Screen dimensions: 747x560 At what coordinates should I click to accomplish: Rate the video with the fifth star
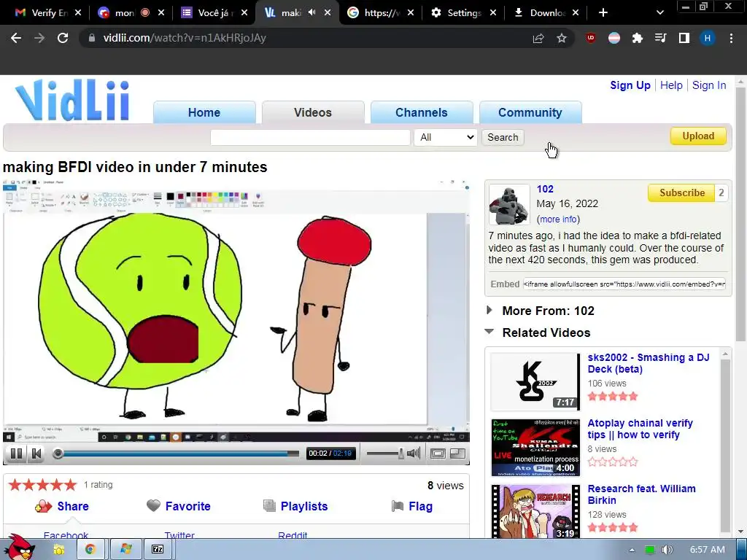71,485
